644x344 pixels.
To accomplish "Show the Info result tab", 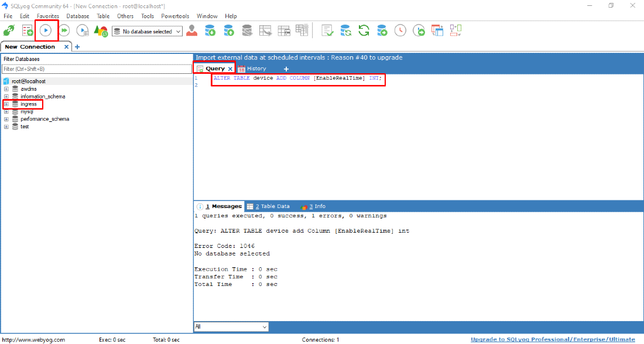I will pyautogui.click(x=313, y=206).
